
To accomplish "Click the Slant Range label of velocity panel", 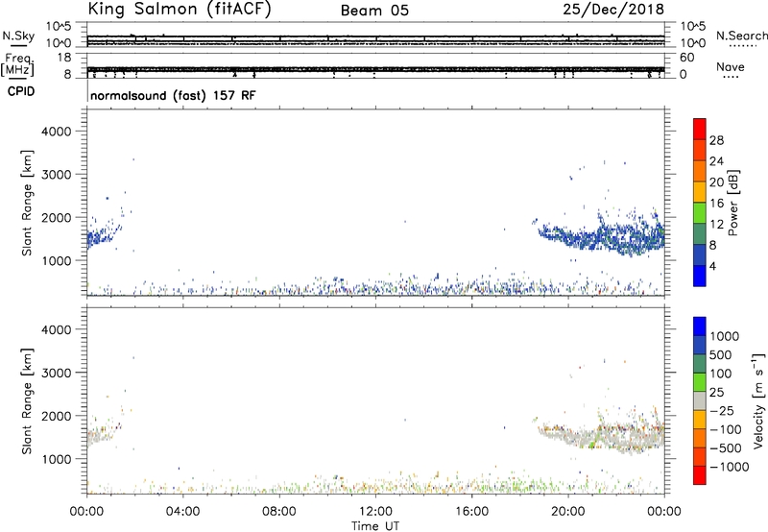I will (27, 400).
